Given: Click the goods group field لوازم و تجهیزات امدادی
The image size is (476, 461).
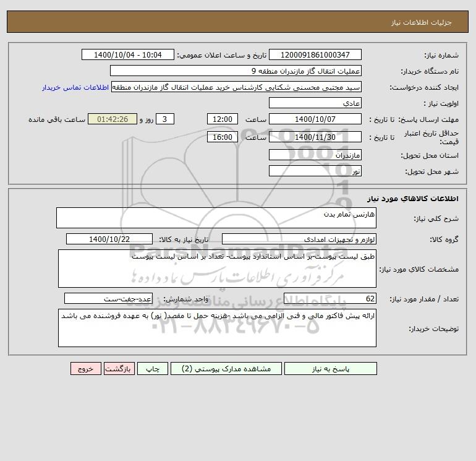Looking at the screenshot, I should point(299,239).
